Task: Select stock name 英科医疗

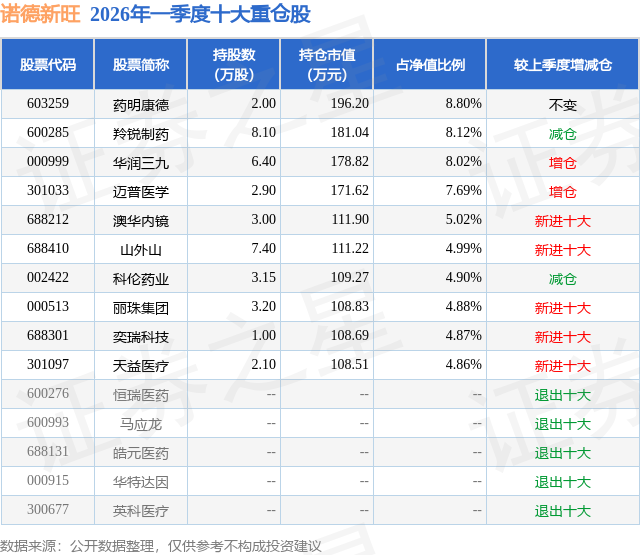Action: pos(141,511)
